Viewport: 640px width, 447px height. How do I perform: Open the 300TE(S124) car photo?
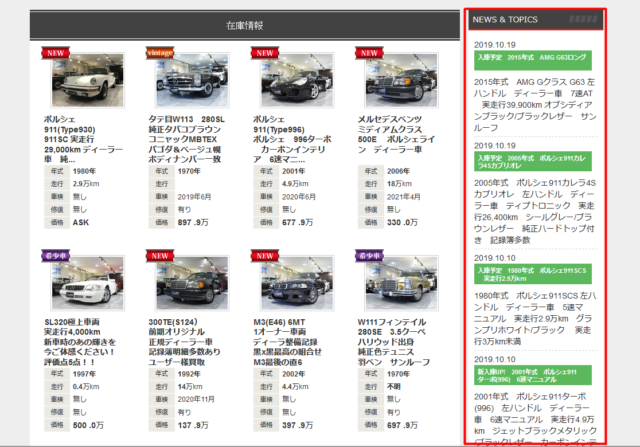pyautogui.click(x=192, y=283)
